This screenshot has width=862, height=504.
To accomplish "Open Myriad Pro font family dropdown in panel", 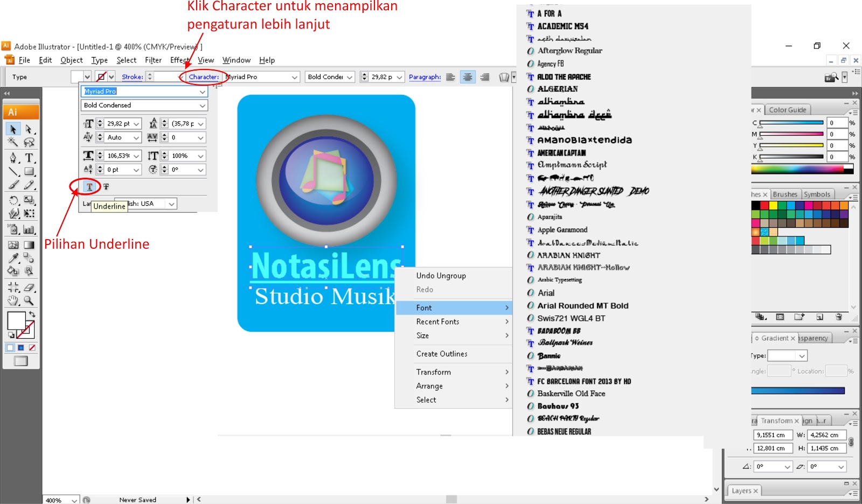I will (202, 92).
